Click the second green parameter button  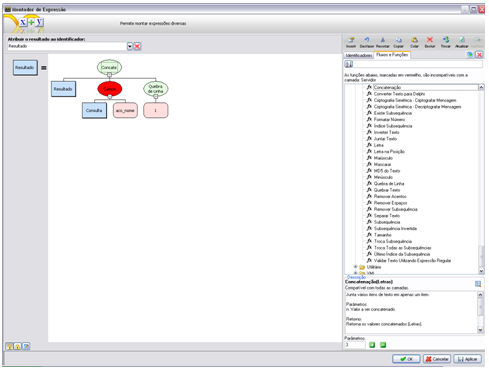coord(383,345)
